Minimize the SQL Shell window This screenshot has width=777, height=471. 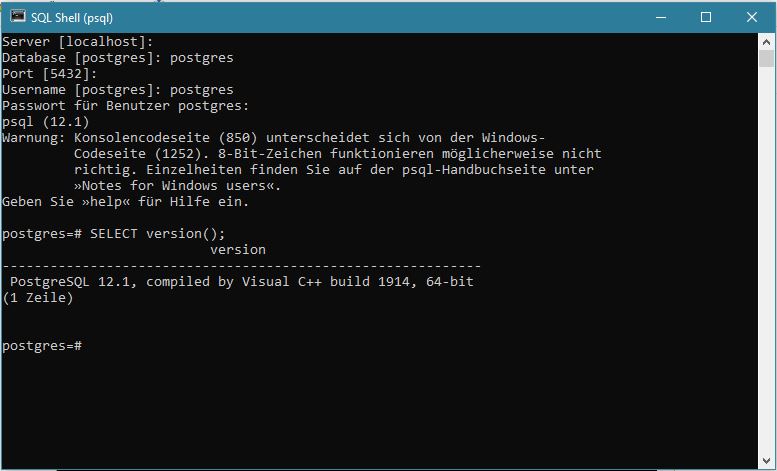[x=661, y=17]
